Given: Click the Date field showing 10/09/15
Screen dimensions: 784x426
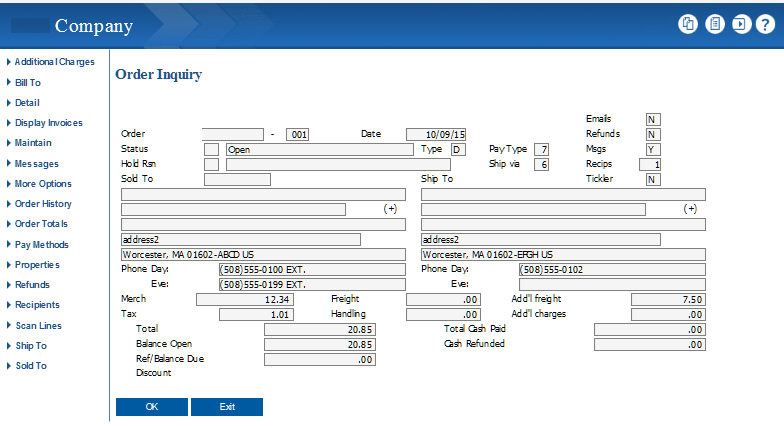Looking at the screenshot, I should tap(436, 134).
